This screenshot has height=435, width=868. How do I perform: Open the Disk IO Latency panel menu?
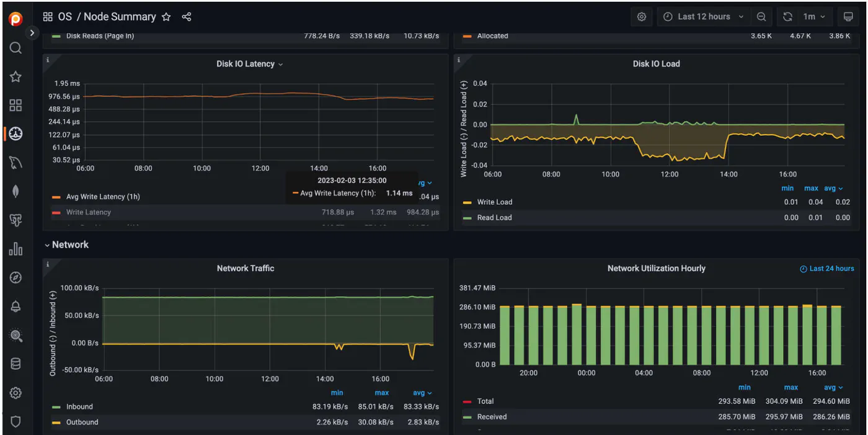(249, 64)
